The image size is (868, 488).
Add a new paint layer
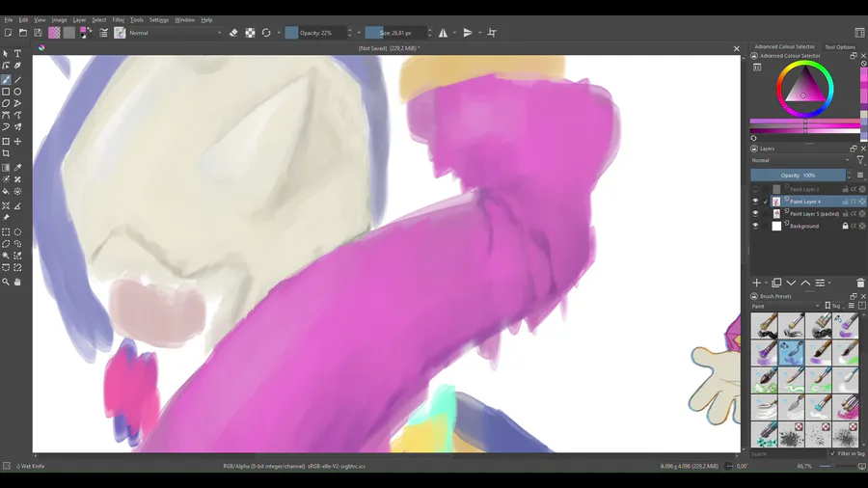tap(757, 283)
